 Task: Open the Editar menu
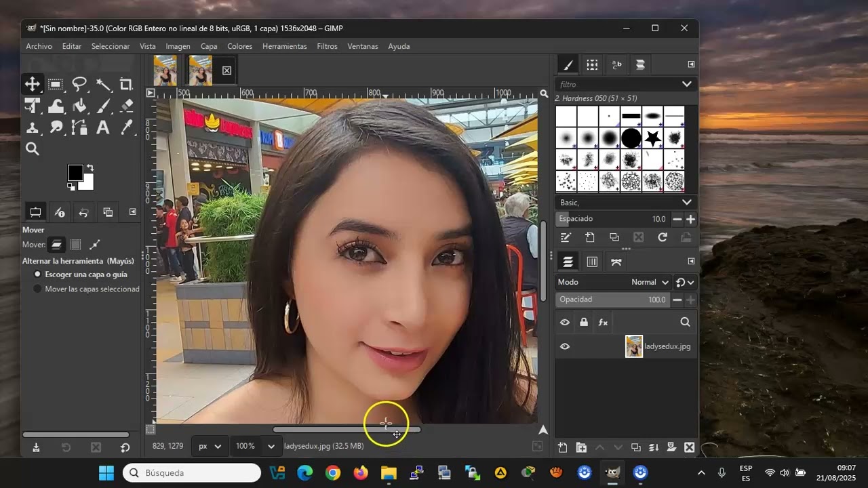[72, 46]
